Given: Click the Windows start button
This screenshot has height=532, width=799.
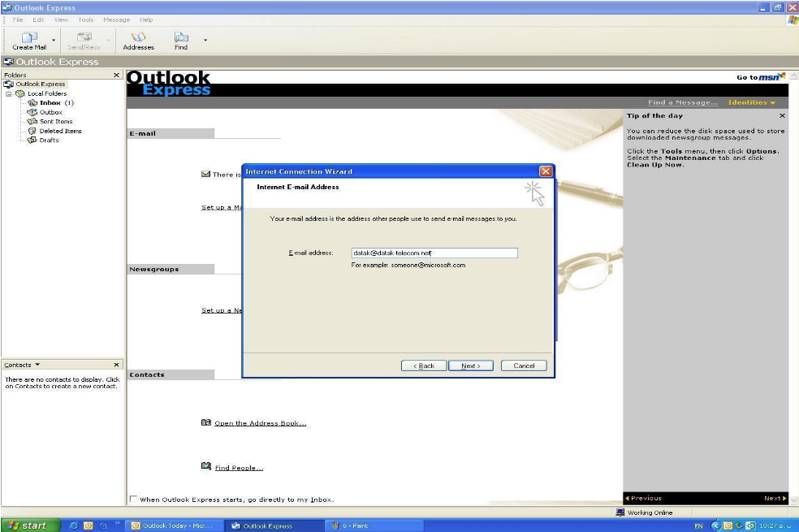Looking at the screenshot, I should click(30, 526).
